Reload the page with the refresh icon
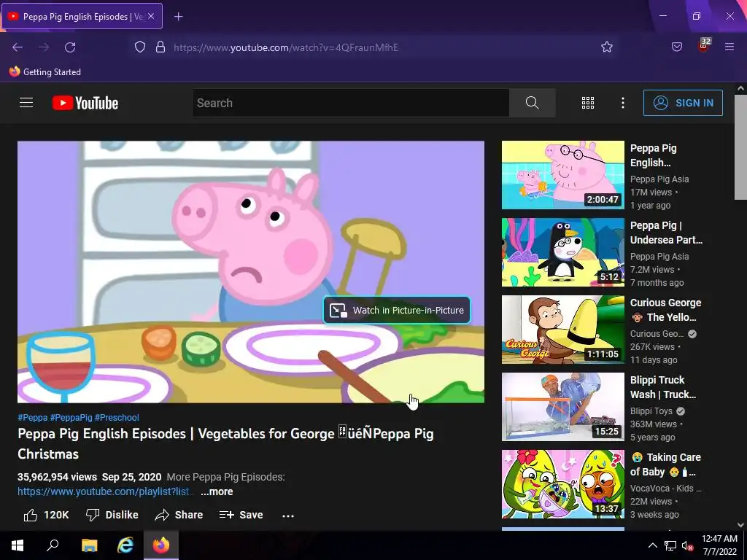The width and height of the screenshot is (747, 560). (x=70, y=47)
